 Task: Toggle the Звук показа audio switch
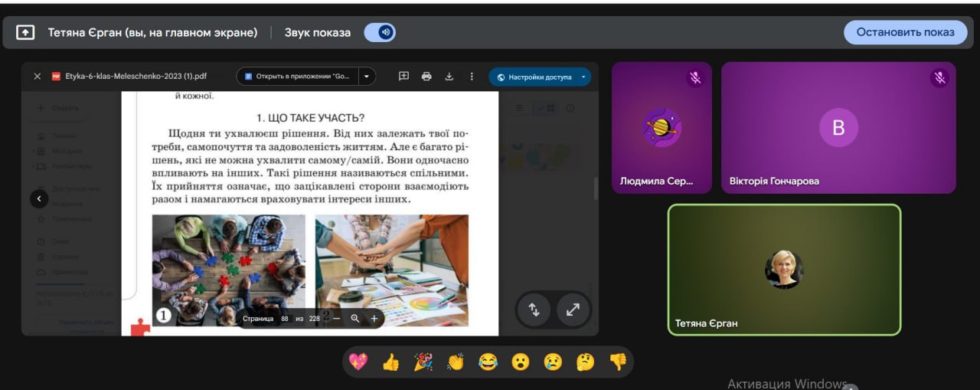[380, 32]
